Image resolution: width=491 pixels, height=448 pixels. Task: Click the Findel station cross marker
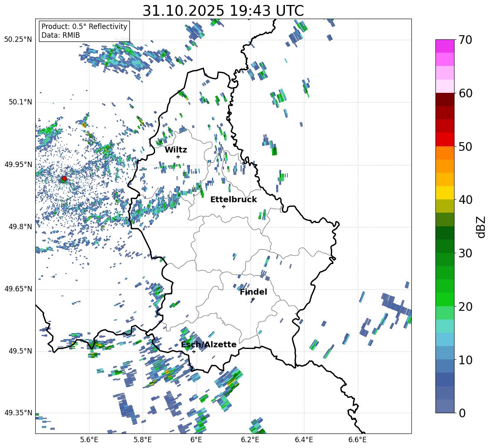tap(253, 299)
